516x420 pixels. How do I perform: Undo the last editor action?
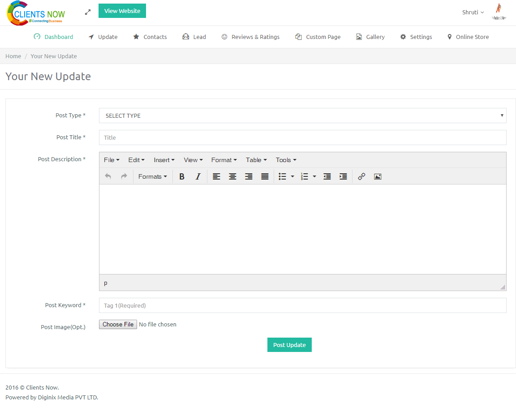click(x=108, y=176)
